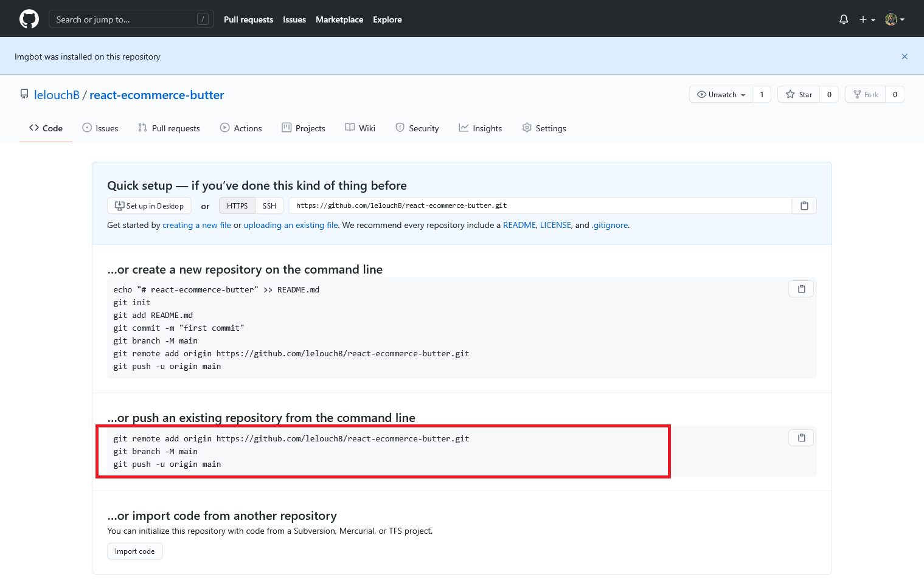924x580 pixels.
Task: Open notifications bell icon
Action: click(x=844, y=19)
